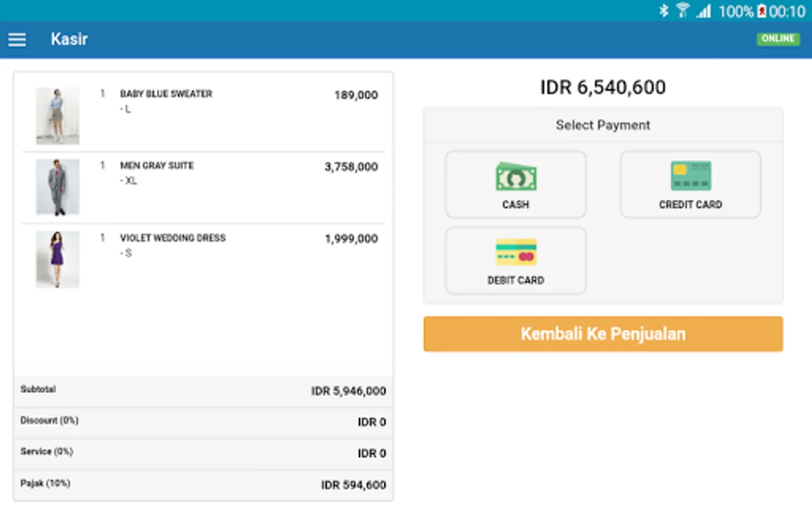The height and width of the screenshot is (508, 812).
Task: Tap the Bluetooth status bar icon
Action: (664, 11)
